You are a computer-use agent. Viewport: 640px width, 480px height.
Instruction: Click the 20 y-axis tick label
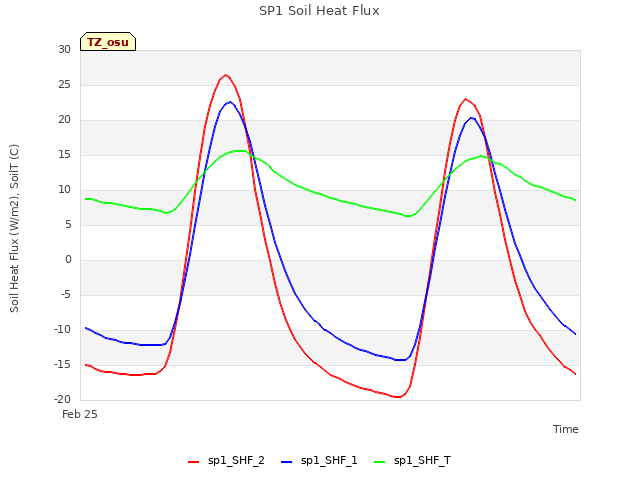[64, 120]
